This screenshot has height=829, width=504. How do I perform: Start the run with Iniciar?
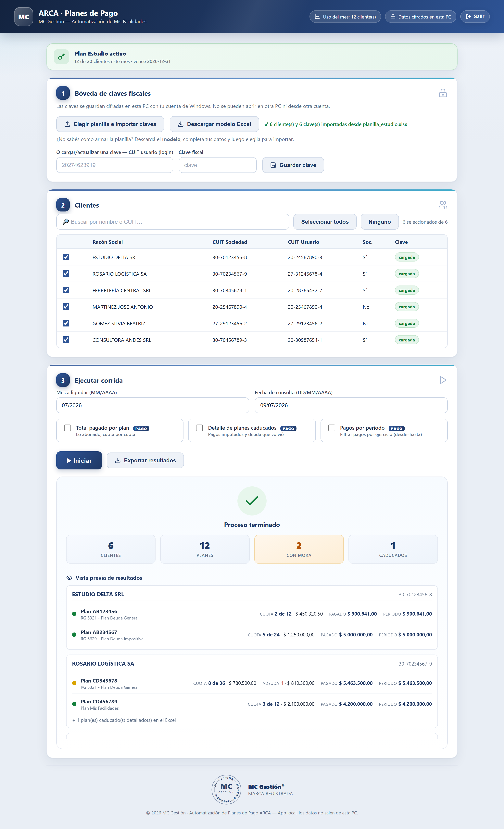click(79, 461)
